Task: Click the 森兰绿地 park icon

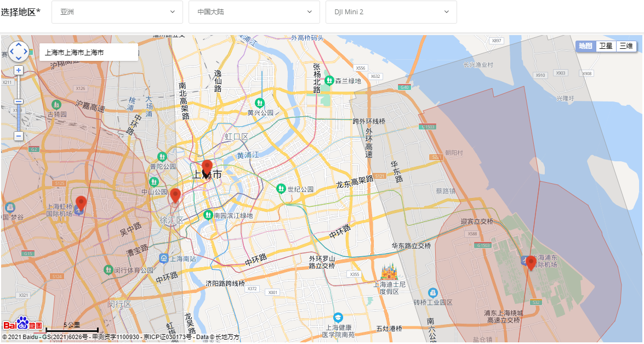Action: 329,81
